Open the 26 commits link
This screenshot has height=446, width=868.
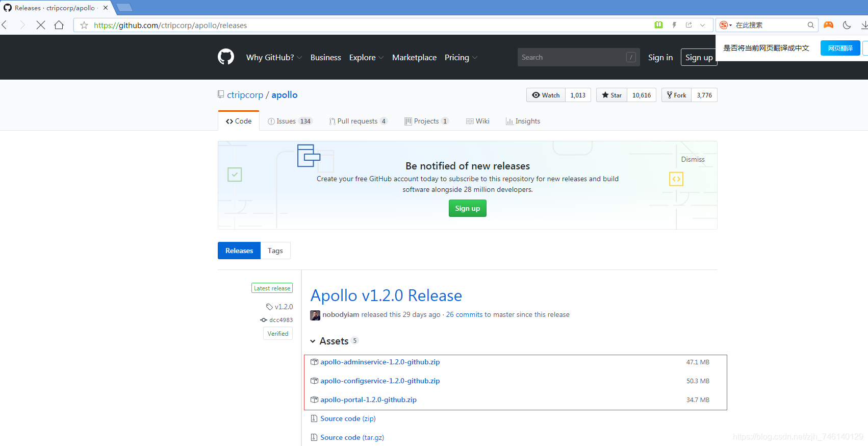464,314
